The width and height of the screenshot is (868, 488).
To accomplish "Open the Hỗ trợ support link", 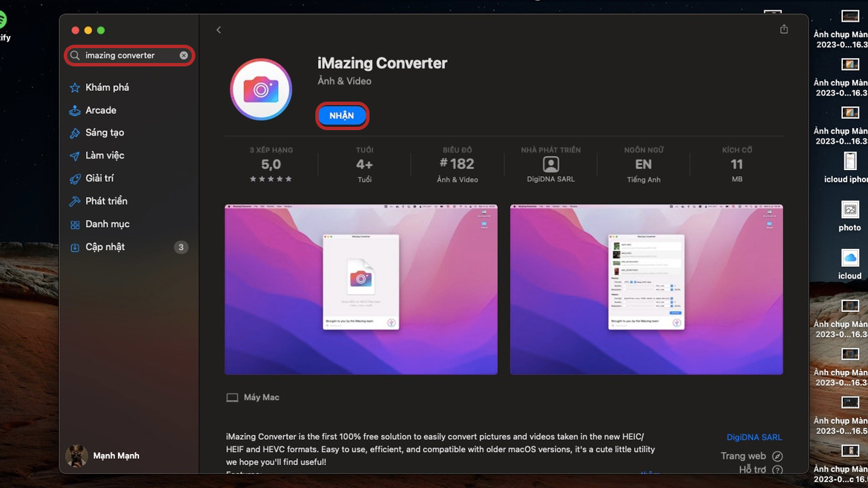I will point(753,469).
